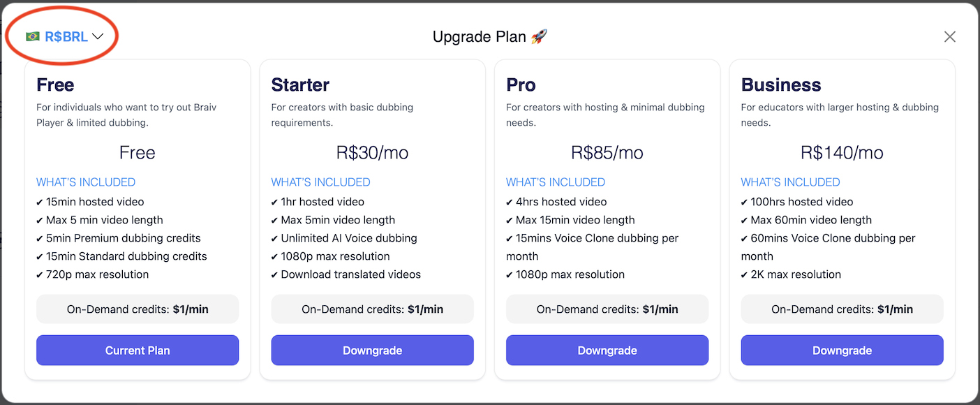Click the Brazil flag icon
Image resolution: width=980 pixels, height=405 pixels.
tap(33, 37)
